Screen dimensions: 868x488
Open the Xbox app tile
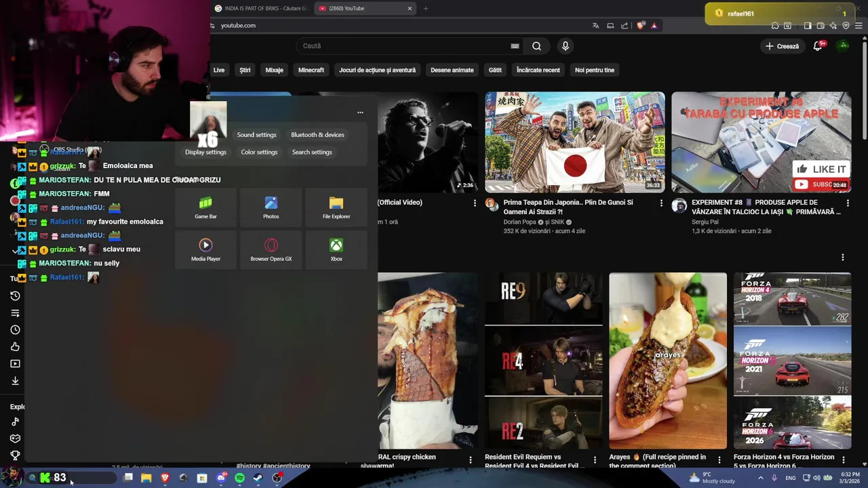pos(336,250)
